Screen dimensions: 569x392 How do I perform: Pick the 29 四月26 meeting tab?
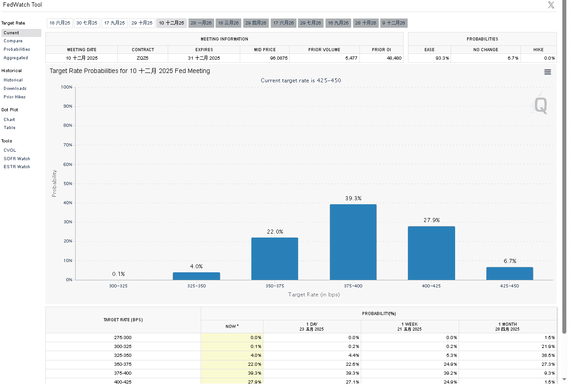pos(256,23)
